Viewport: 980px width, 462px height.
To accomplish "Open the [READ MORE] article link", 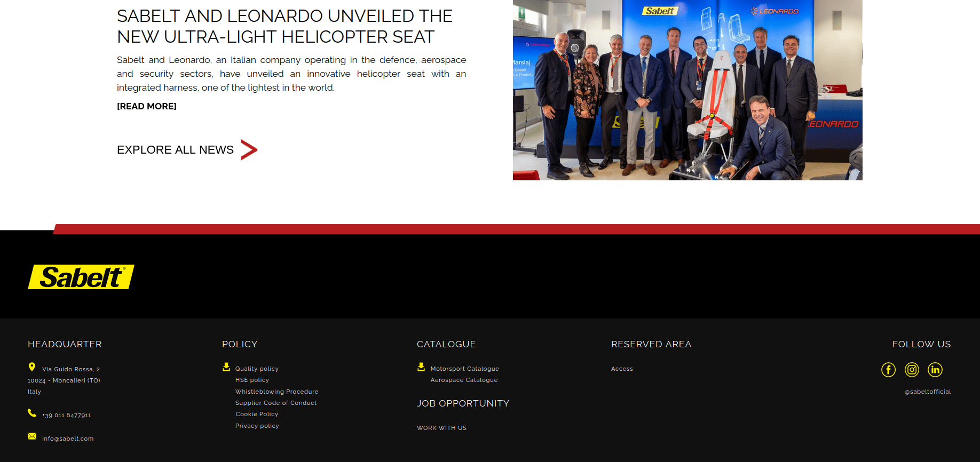I will [147, 107].
